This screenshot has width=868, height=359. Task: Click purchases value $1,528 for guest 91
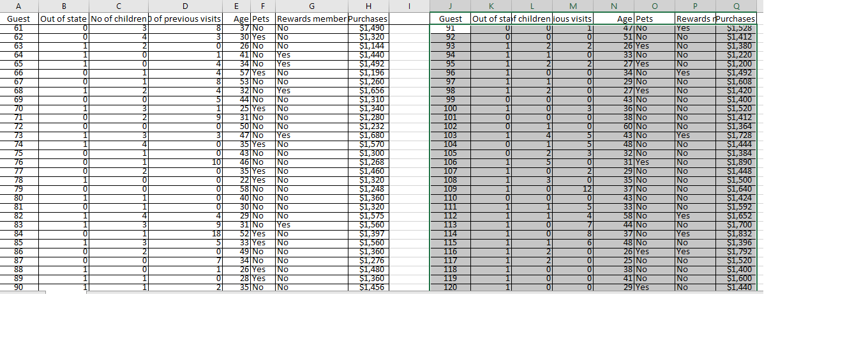coord(736,28)
